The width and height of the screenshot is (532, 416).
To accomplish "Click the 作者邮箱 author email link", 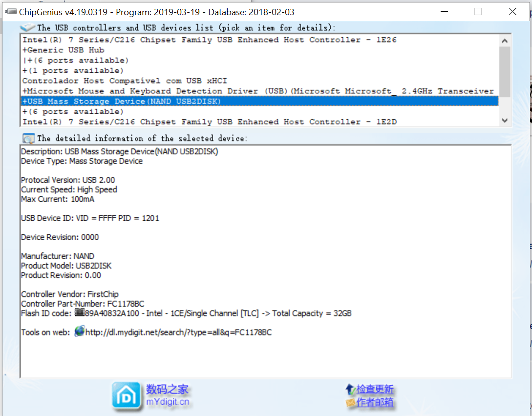I will point(375,402).
